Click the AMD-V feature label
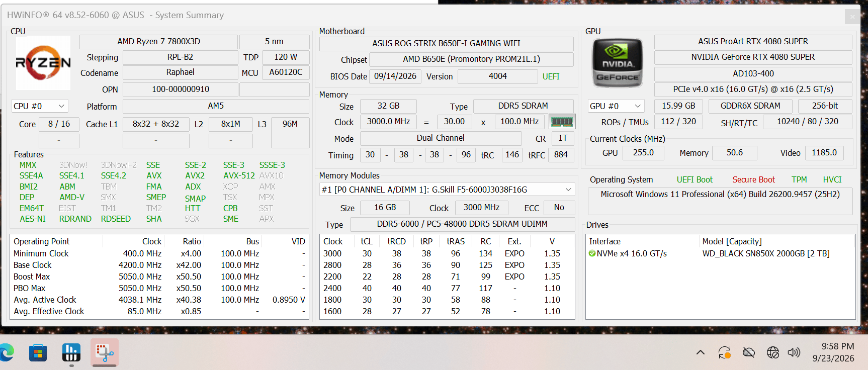This screenshot has height=370, width=868. point(72,198)
